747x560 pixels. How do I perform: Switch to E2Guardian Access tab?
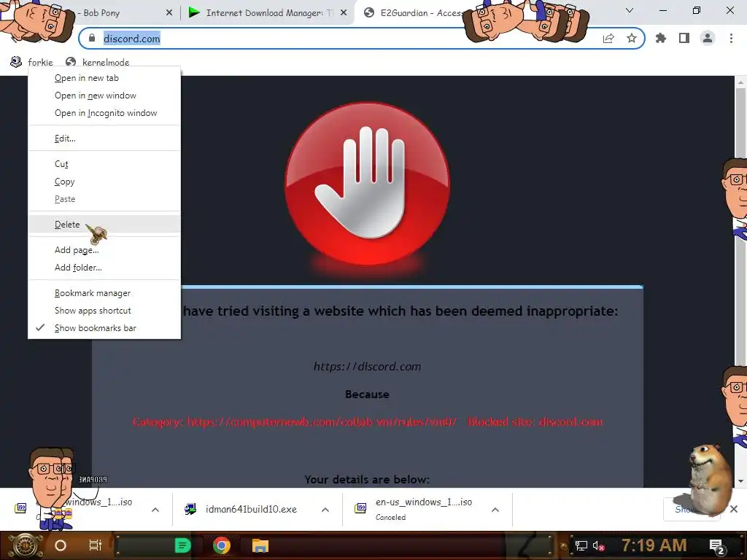pyautogui.click(x=414, y=13)
